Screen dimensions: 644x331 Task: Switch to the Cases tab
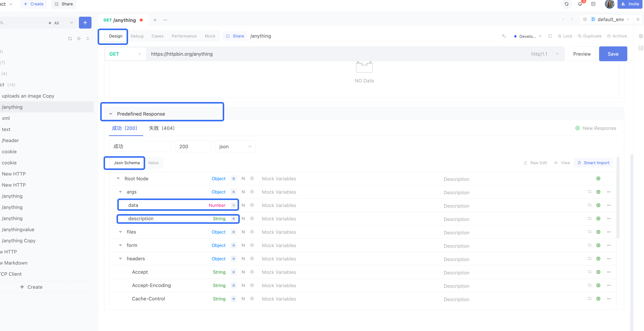[158, 36]
